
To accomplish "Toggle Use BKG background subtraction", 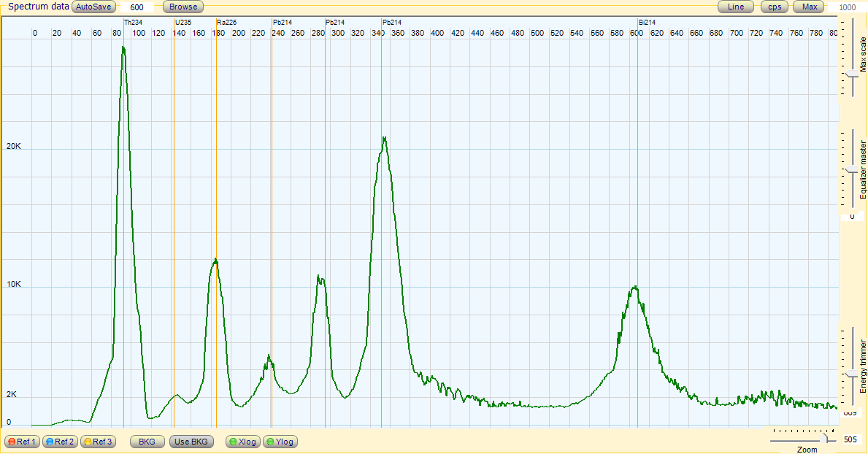I will 191,442.
